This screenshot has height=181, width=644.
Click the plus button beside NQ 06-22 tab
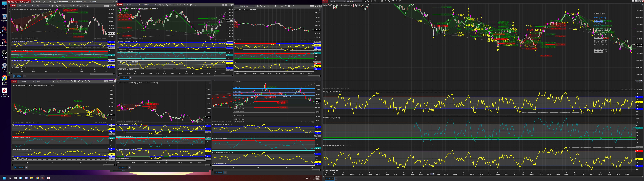pyautogui.click(x=336, y=179)
